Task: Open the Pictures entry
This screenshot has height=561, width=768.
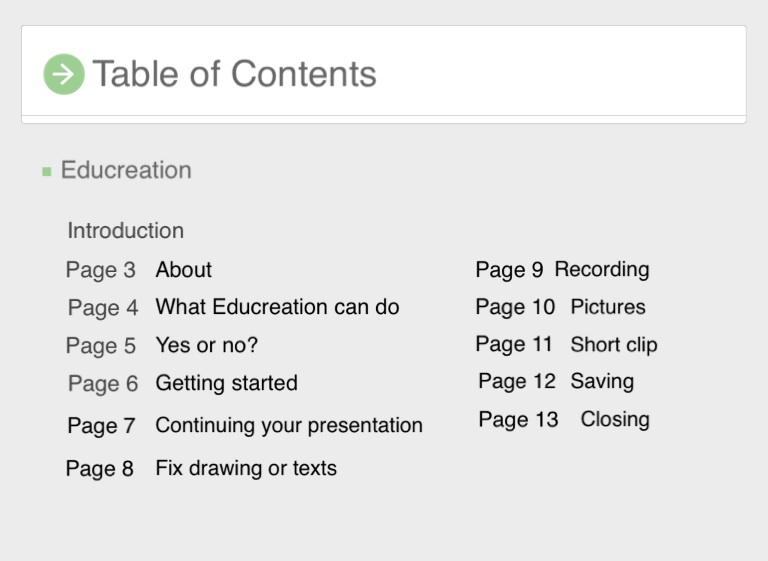Action: (x=607, y=307)
